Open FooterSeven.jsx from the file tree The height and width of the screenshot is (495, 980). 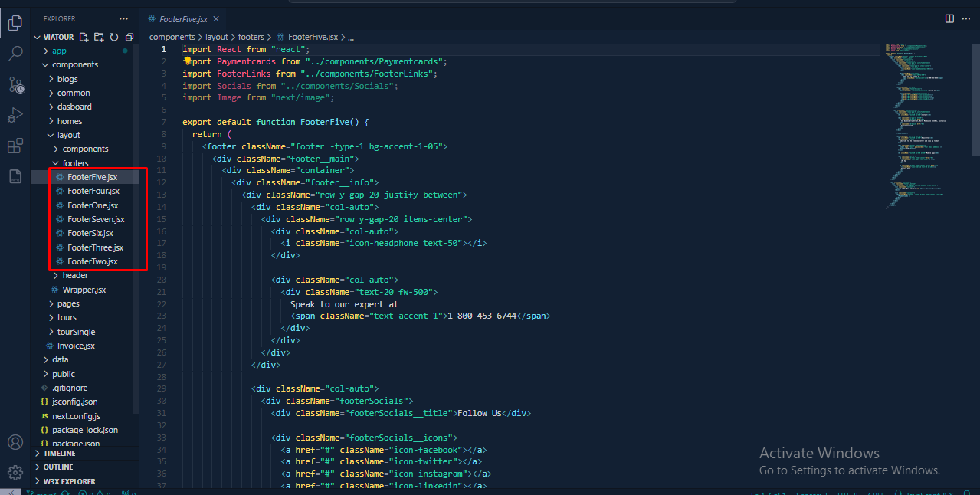[x=95, y=219]
